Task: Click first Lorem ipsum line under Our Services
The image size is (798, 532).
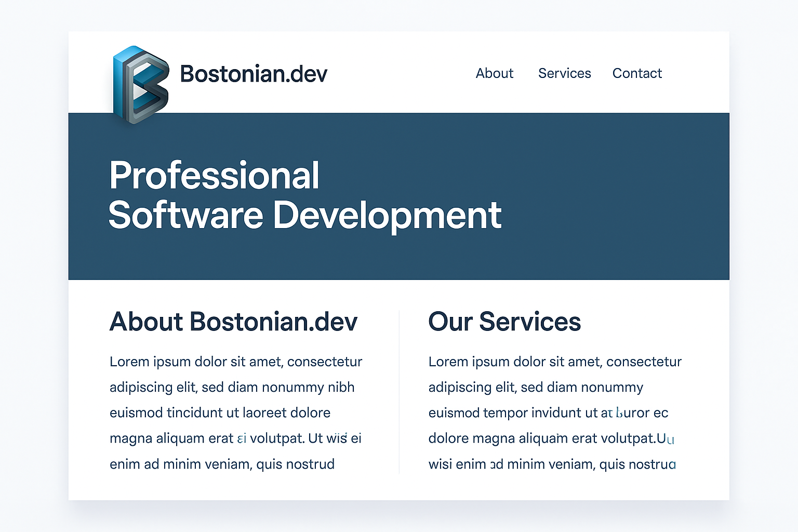Action: (x=555, y=362)
